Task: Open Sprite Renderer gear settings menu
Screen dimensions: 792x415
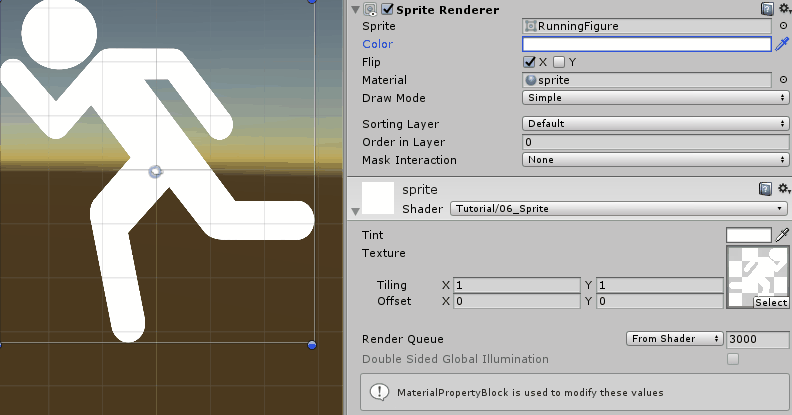Action: coord(784,9)
